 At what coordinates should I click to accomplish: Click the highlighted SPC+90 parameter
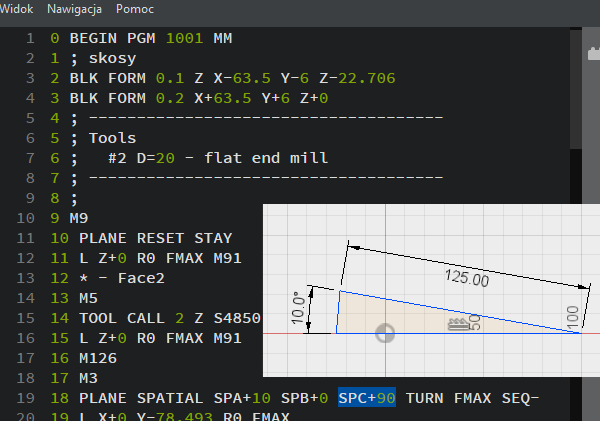coord(367,398)
